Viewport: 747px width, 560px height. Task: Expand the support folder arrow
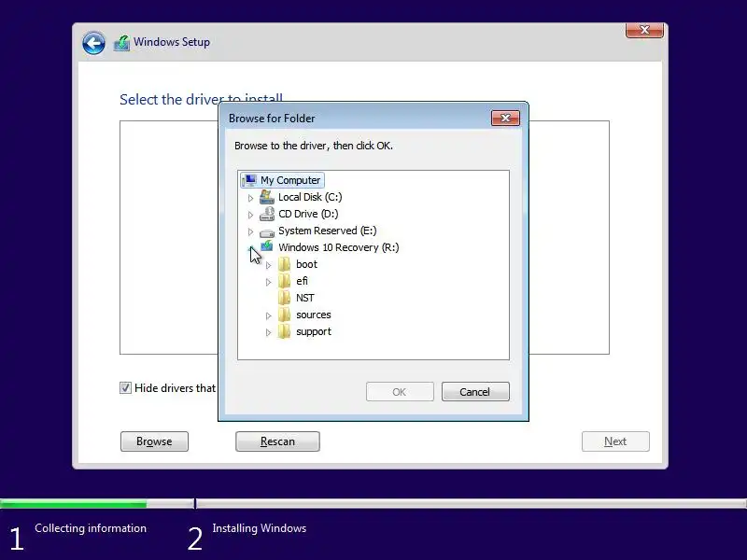[x=268, y=332]
